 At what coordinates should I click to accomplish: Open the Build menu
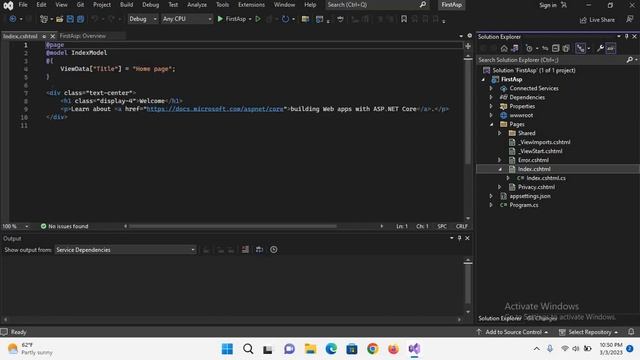(x=126, y=5)
